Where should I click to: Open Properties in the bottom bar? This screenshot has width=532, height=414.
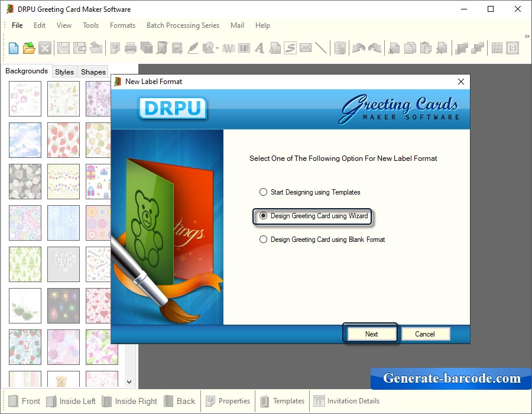click(x=228, y=401)
